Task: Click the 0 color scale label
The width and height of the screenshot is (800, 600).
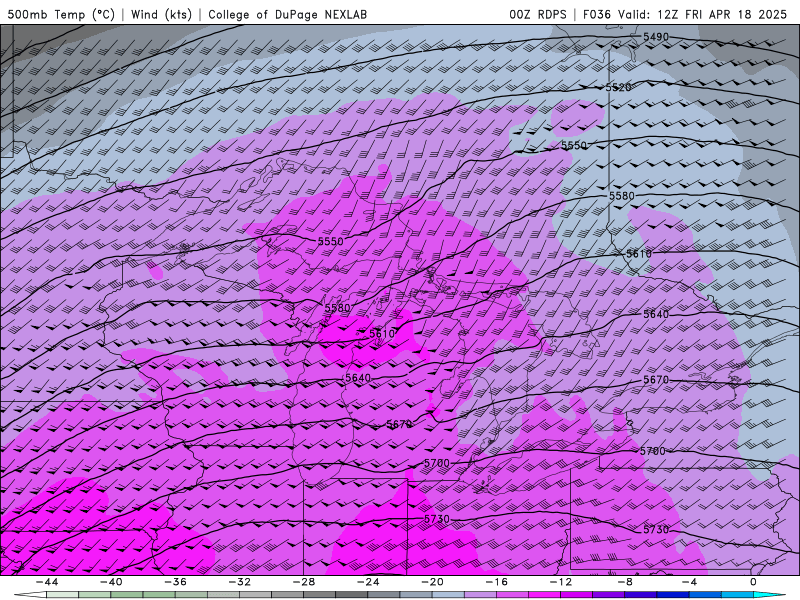Action: (753, 582)
